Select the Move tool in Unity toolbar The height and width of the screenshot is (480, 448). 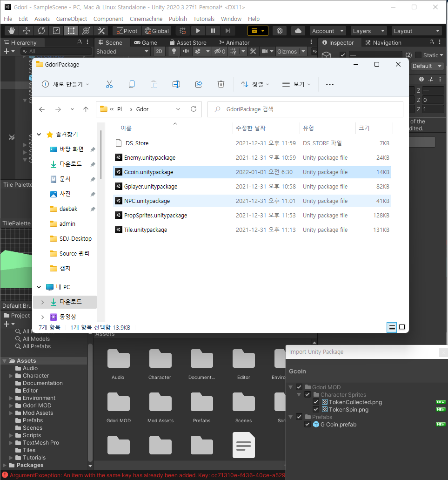point(27,31)
